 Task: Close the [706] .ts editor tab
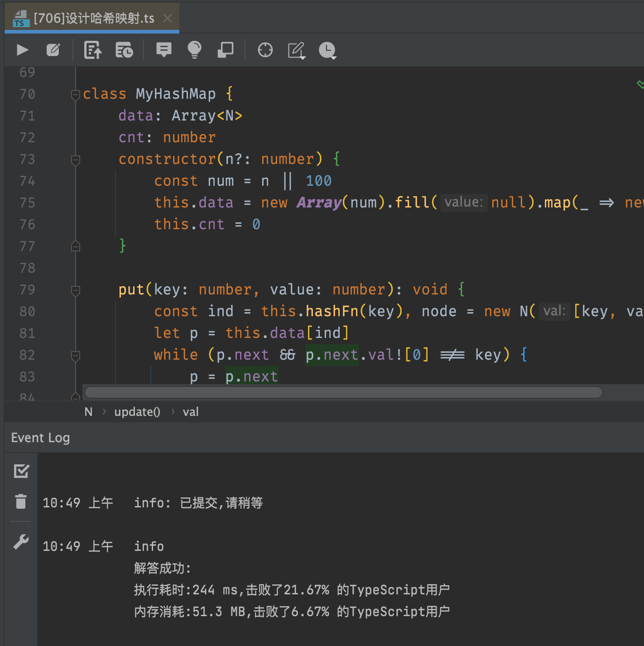[x=168, y=18]
